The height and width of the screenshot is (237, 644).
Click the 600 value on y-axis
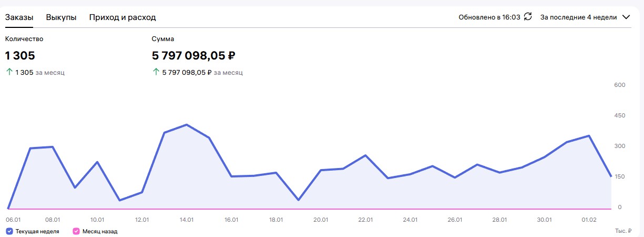(x=620, y=85)
